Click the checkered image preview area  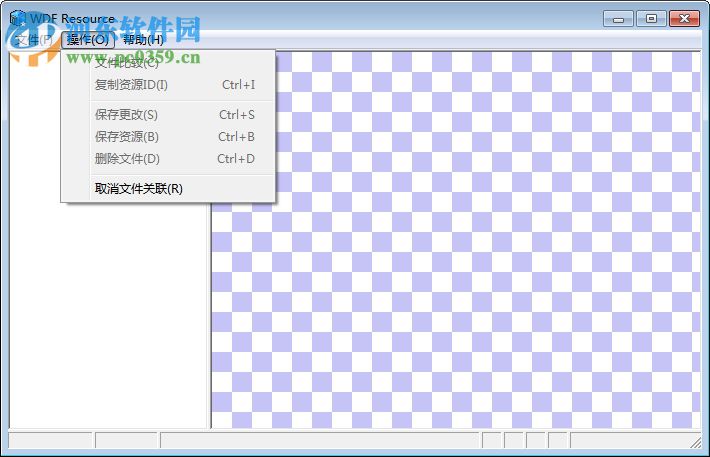point(456,240)
